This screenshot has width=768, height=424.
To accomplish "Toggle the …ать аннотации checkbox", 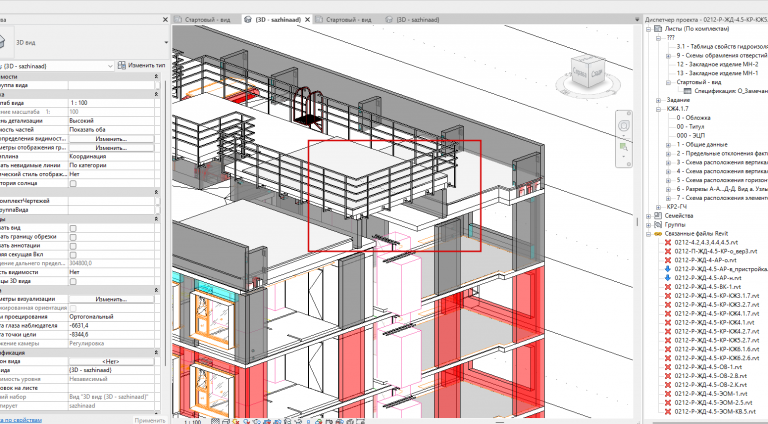I will coord(73,246).
